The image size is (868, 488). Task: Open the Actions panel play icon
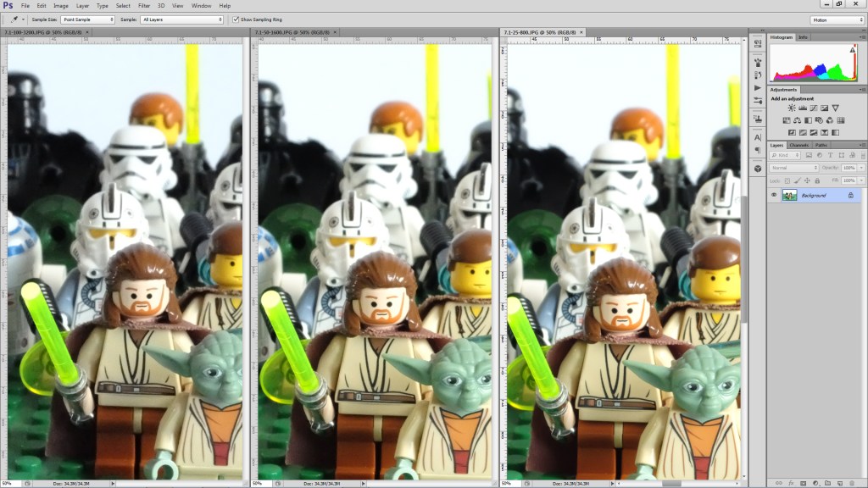click(x=758, y=87)
